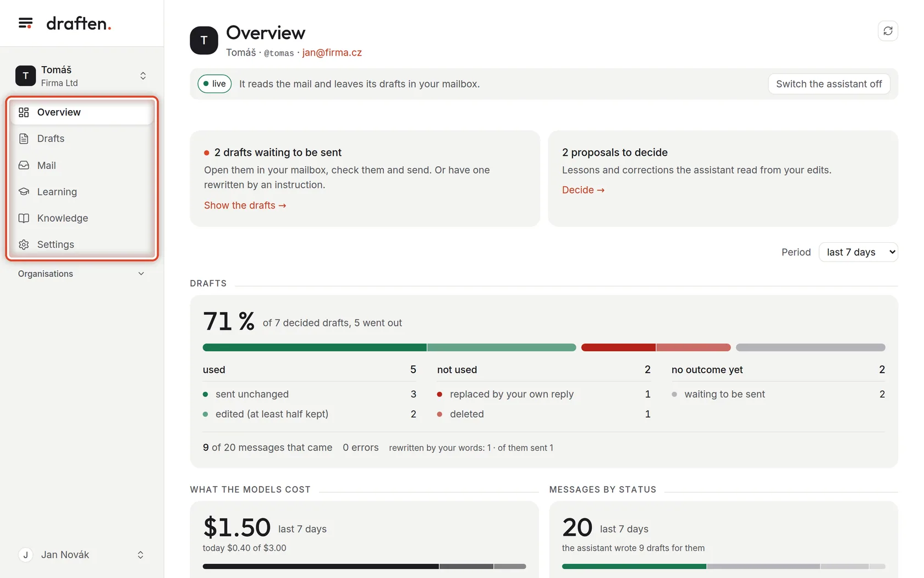Viewport: 924px width, 578px height.
Task: Click the "sent unchanged" row
Action: pos(310,394)
